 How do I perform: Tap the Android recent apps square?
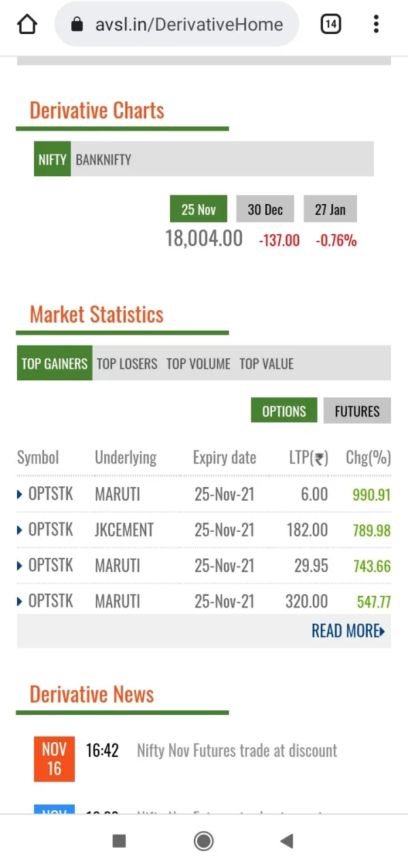(119, 841)
